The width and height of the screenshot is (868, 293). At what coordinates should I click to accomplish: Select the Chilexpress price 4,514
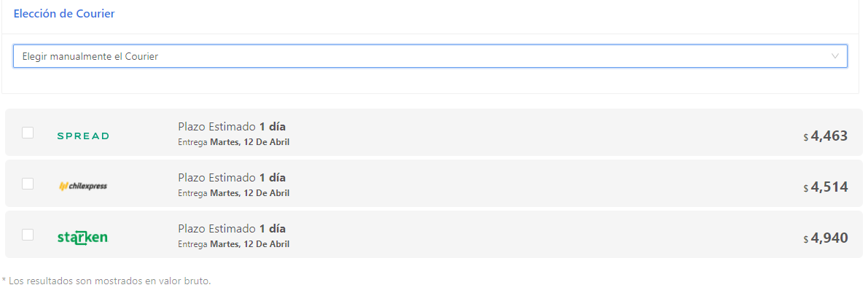pyautogui.click(x=829, y=187)
